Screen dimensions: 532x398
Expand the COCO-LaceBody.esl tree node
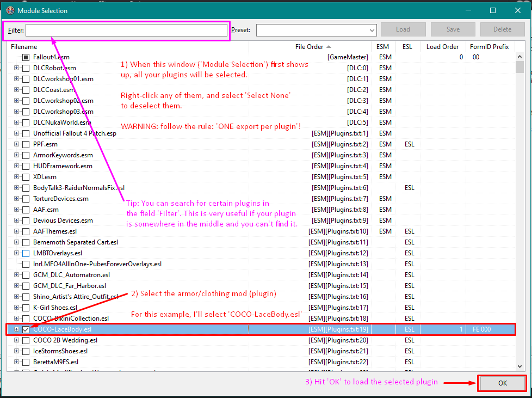tap(16, 329)
